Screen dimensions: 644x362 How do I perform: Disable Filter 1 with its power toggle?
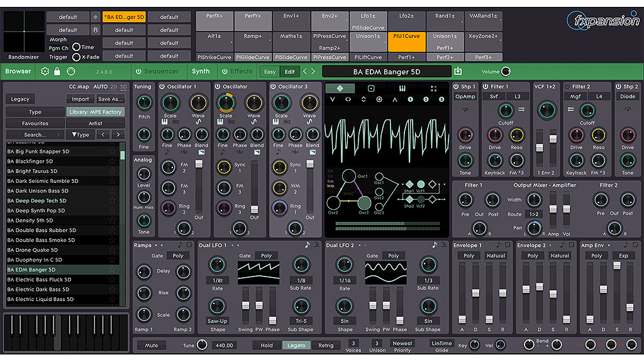[x=486, y=87]
